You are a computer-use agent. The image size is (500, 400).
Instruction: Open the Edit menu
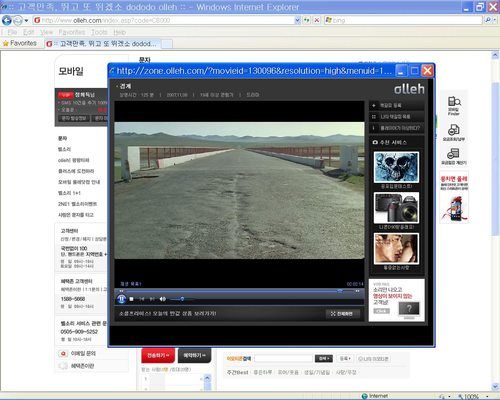pyautogui.click(x=29, y=32)
